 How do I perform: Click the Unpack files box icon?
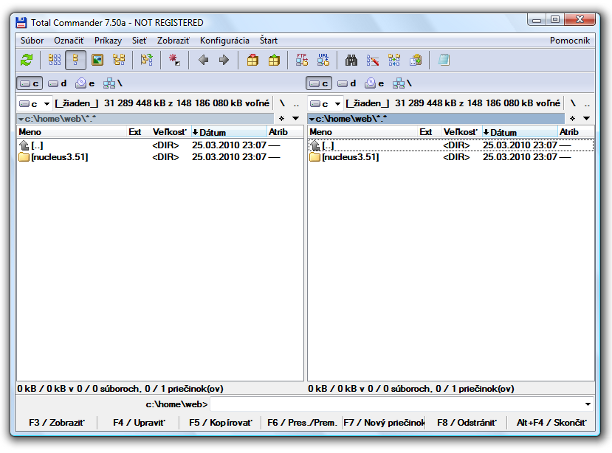click(274, 60)
